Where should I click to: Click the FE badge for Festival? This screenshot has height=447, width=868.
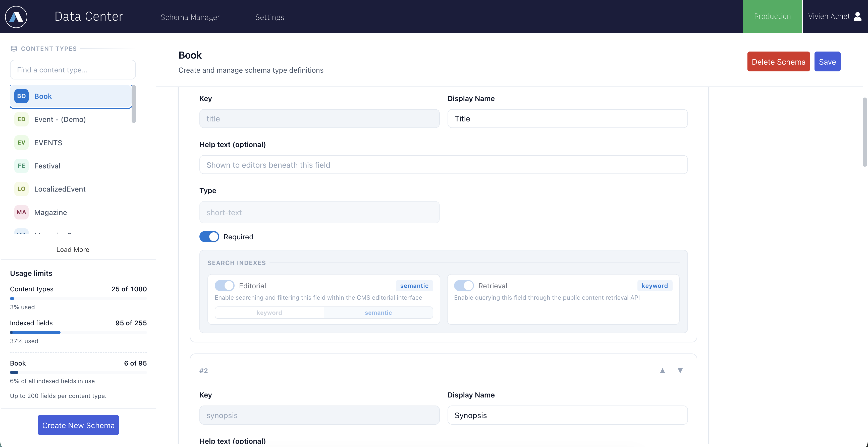pyautogui.click(x=21, y=166)
